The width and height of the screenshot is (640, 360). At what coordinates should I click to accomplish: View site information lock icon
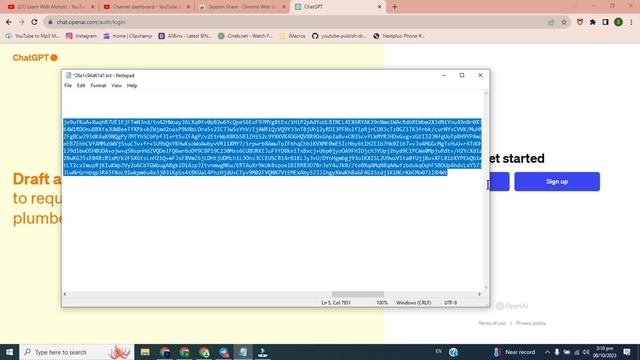50,22
